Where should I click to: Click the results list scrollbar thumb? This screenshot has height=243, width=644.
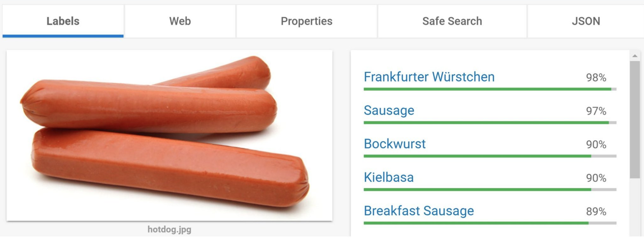(635, 120)
